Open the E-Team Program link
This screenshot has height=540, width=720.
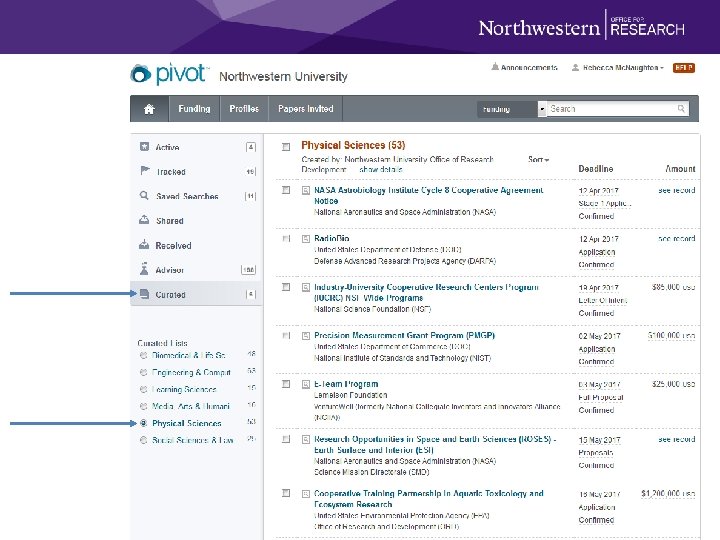pyautogui.click(x=346, y=384)
